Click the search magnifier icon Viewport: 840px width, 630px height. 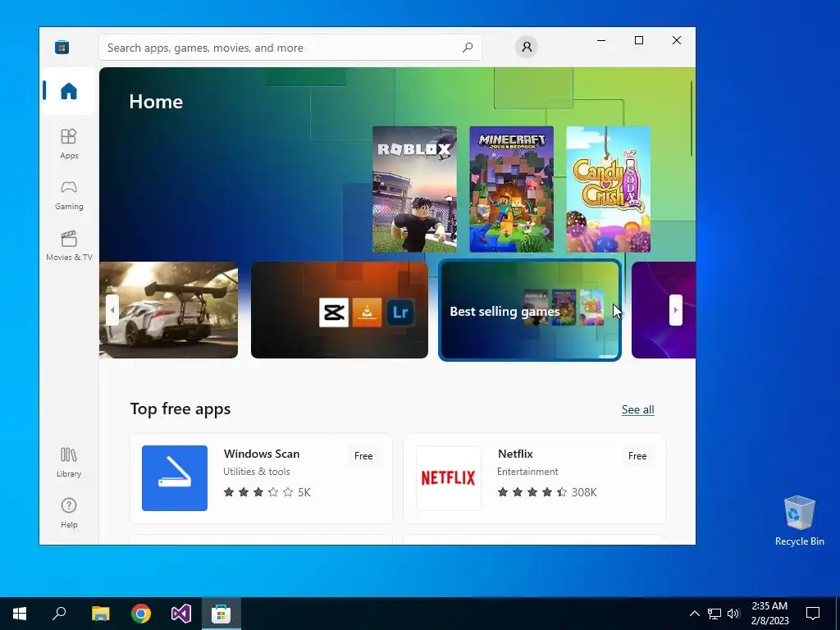click(468, 47)
